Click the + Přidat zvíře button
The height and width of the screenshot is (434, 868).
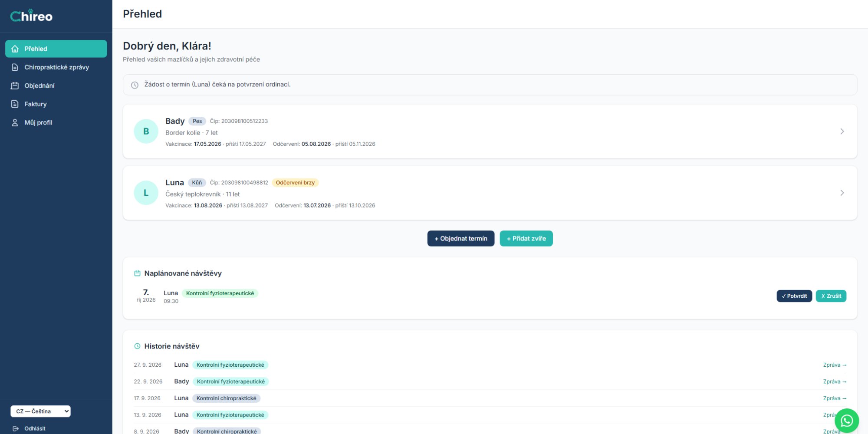(526, 238)
